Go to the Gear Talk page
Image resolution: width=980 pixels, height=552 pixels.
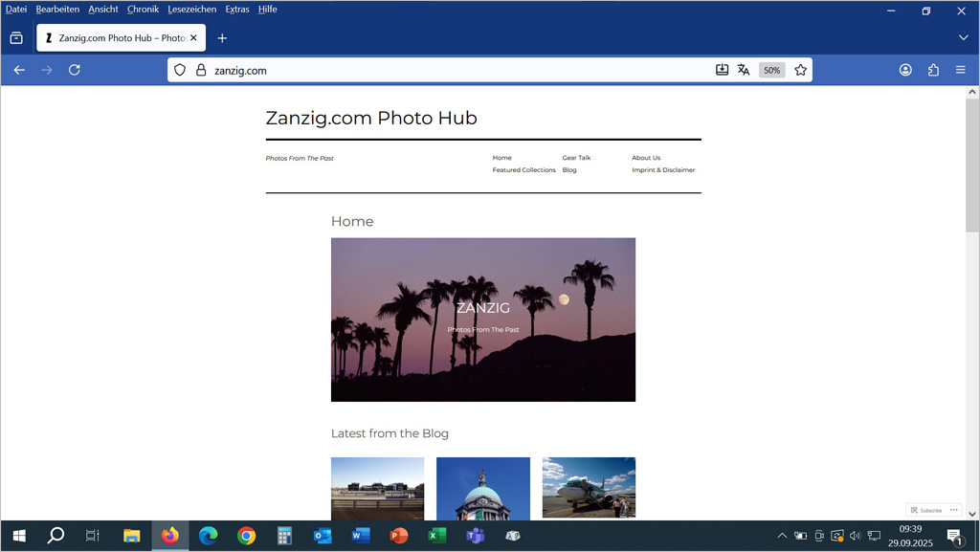coord(576,158)
